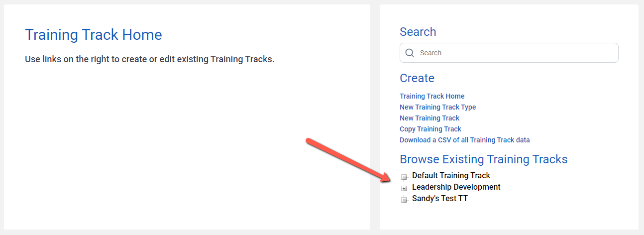Click the Search section heading

pos(418,32)
